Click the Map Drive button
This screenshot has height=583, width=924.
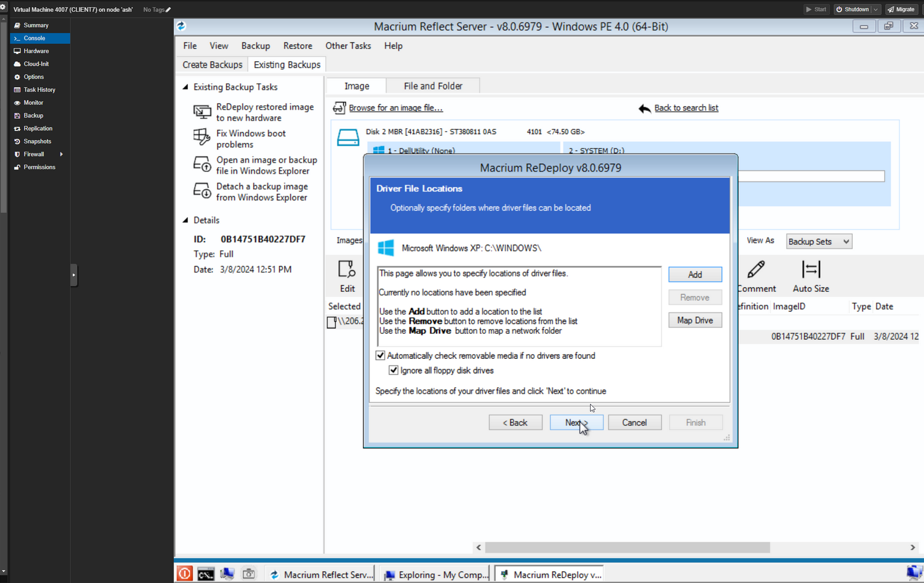click(694, 320)
